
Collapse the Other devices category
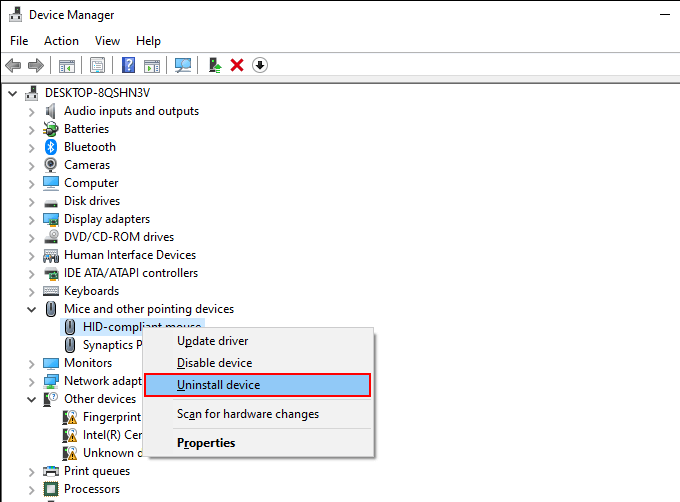pyautogui.click(x=31, y=399)
